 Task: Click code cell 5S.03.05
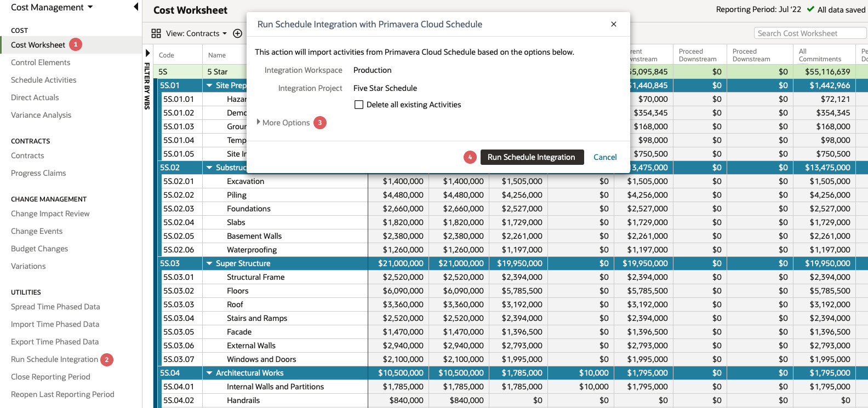[x=179, y=332]
